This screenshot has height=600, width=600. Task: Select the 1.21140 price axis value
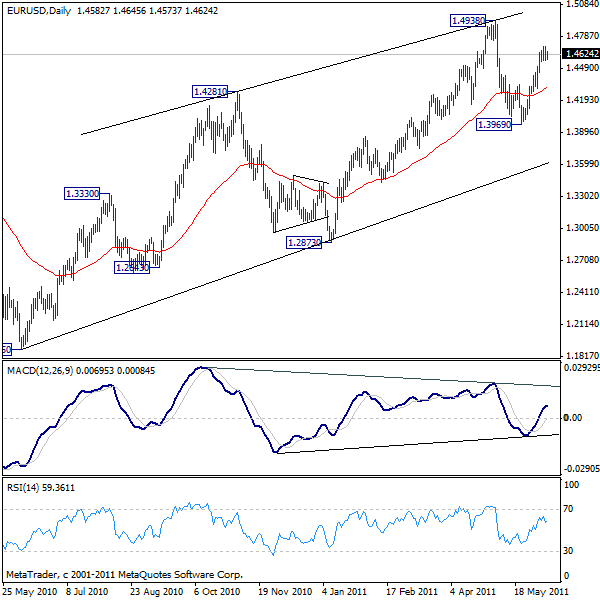580,324
